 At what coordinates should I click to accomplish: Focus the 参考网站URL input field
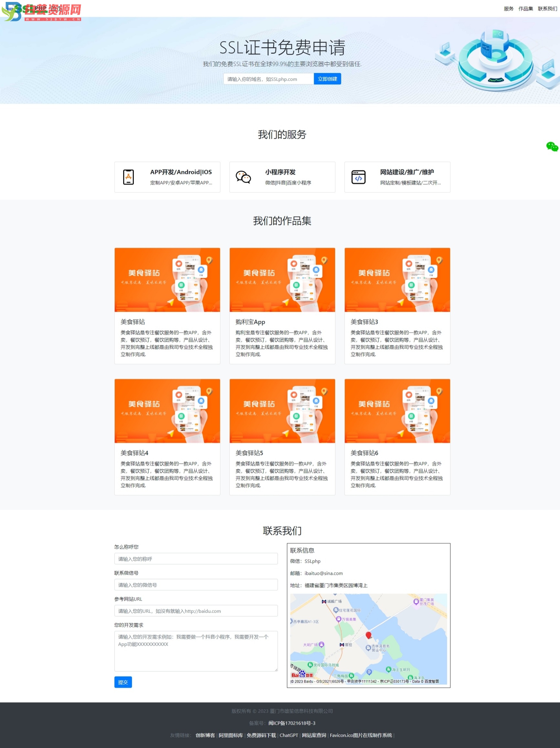pyautogui.click(x=196, y=611)
